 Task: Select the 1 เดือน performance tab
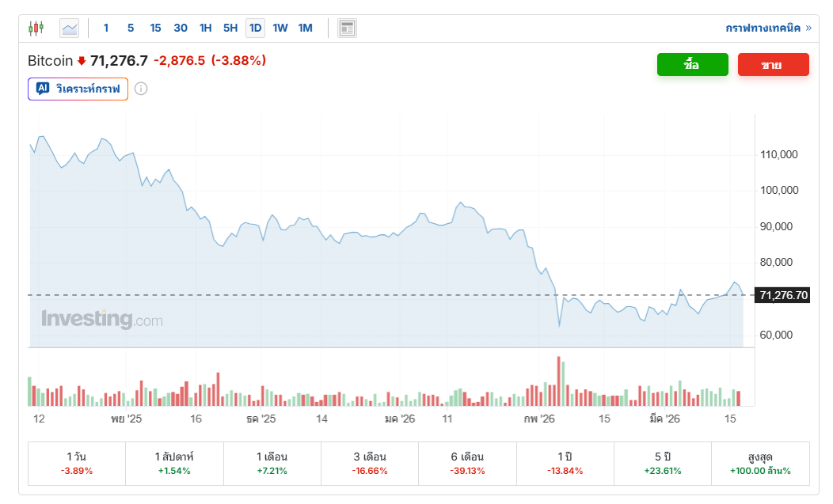[x=272, y=464]
